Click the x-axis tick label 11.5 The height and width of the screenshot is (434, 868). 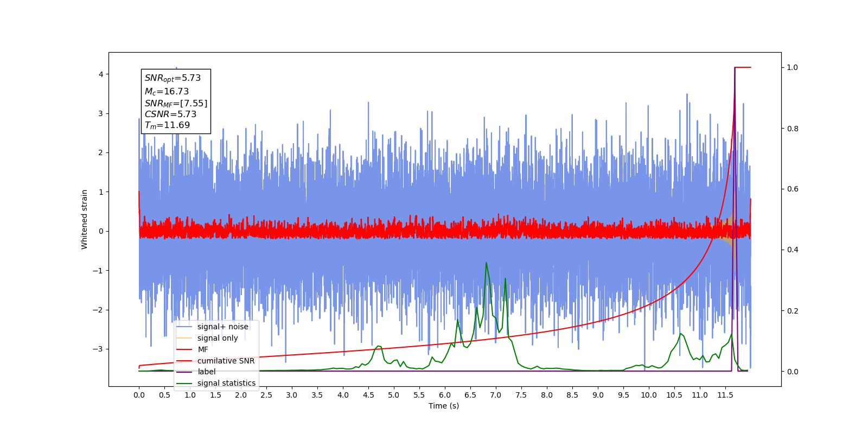point(725,395)
